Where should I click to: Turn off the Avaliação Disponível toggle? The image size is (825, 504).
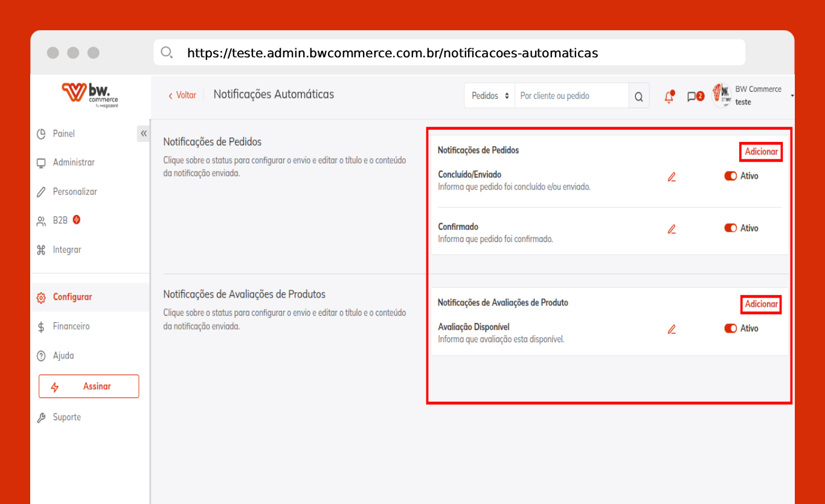point(730,328)
